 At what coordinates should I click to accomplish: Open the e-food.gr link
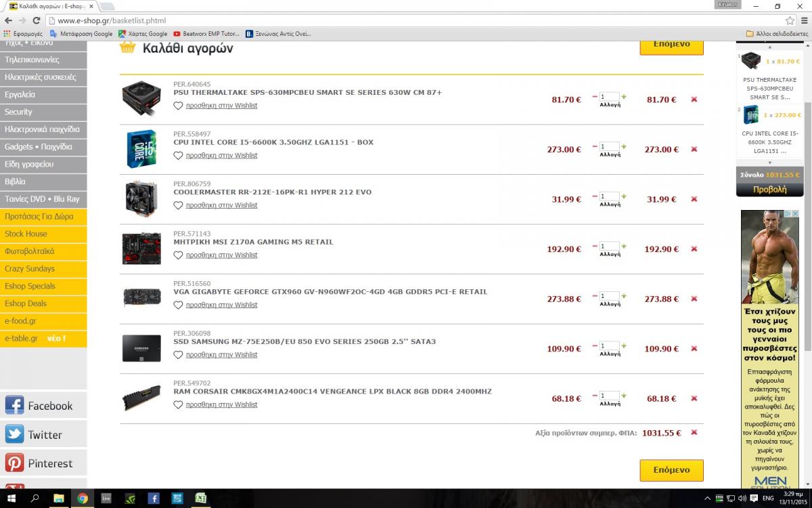[x=43, y=321]
